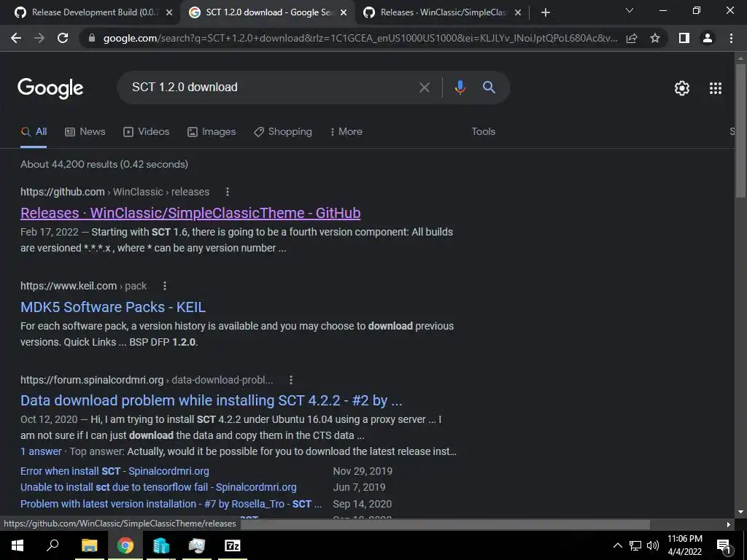The width and height of the screenshot is (747, 560).
Task: Open options for the keil.com result
Action: 164,286
